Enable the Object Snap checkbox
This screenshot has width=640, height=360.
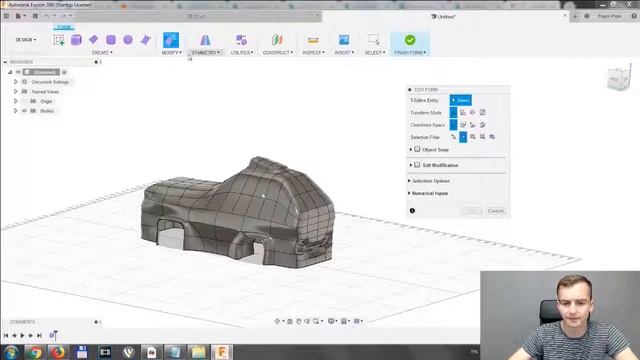tap(417, 149)
